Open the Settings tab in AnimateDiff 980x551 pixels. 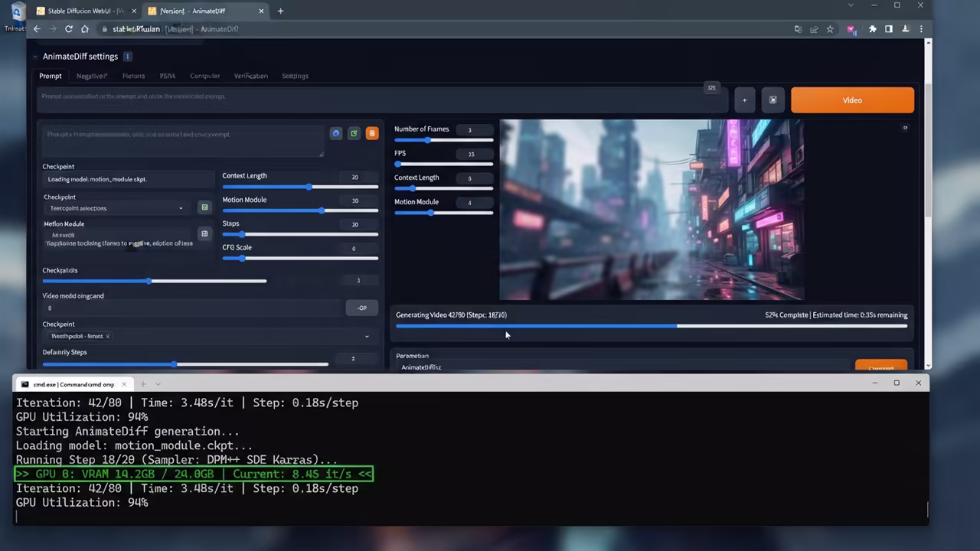tap(295, 76)
